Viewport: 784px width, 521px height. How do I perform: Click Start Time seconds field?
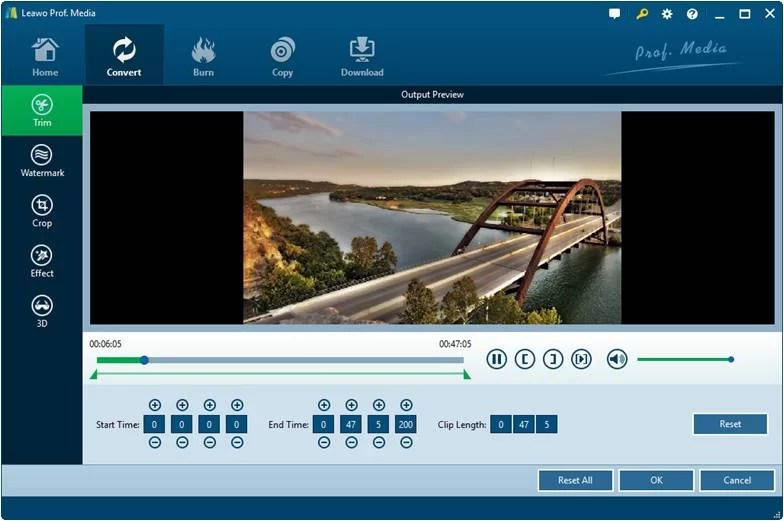[209, 424]
